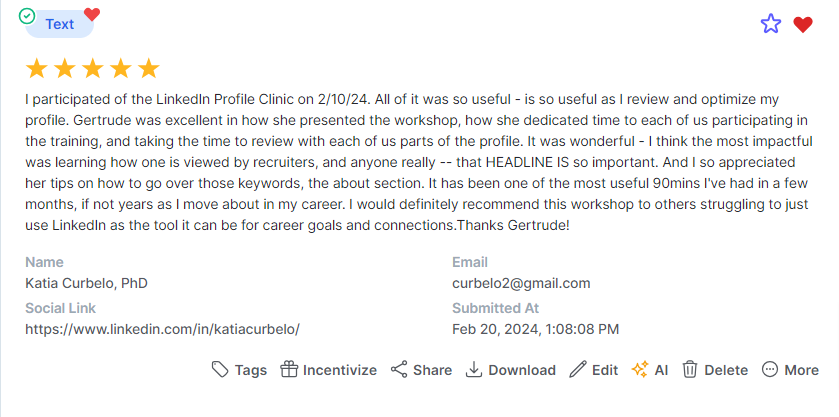Click the Submitted At date value
This screenshot has width=839, height=417.
[x=535, y=328]
